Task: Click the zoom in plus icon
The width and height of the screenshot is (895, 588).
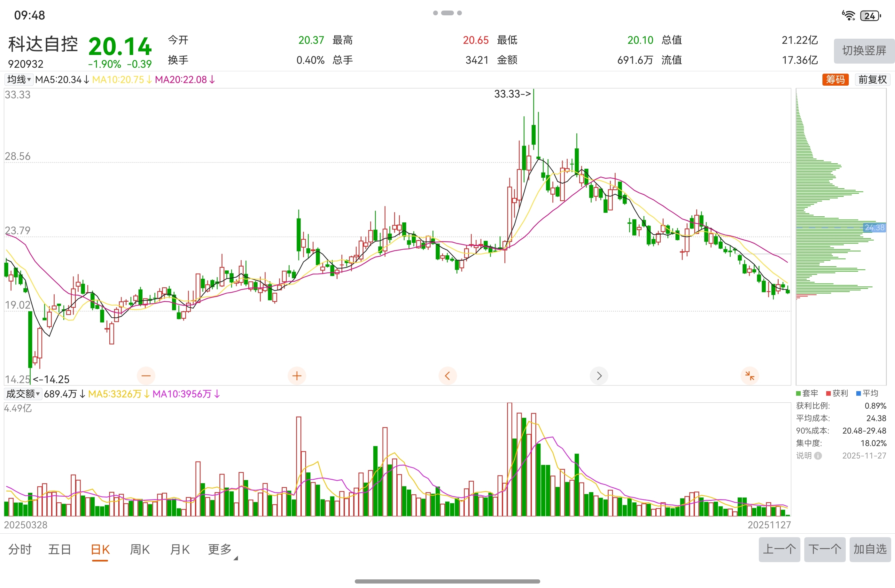Action: (297, 375)
